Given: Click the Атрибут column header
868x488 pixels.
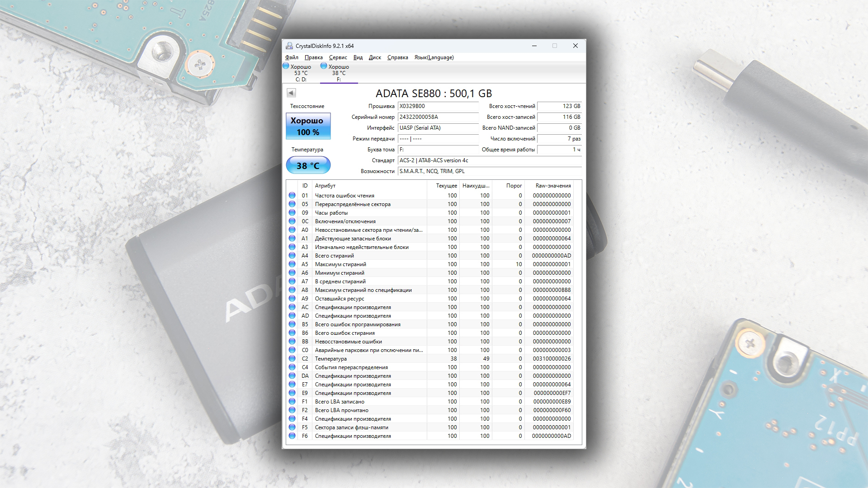Looking at the screenshot, I should coord(369,186).
